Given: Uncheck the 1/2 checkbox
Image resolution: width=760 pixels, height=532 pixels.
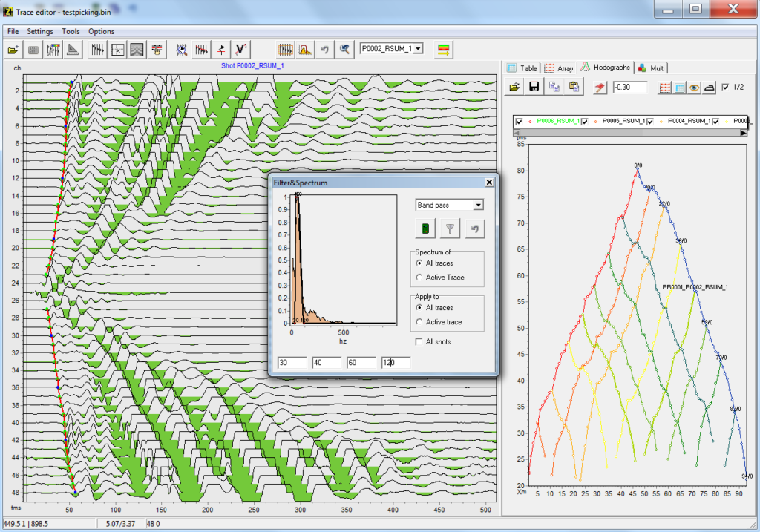Looking at the screenshot, I should click(725, 87).
